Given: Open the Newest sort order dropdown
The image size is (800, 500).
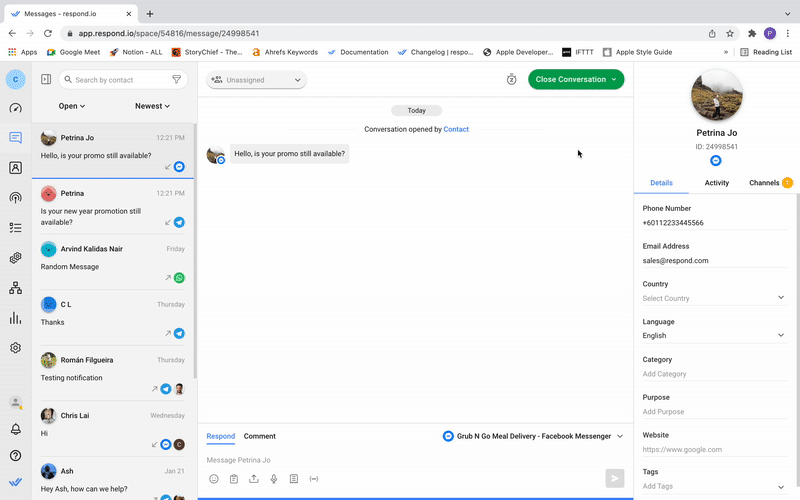Looking at the screenshot, I should [x=152, y=106].
